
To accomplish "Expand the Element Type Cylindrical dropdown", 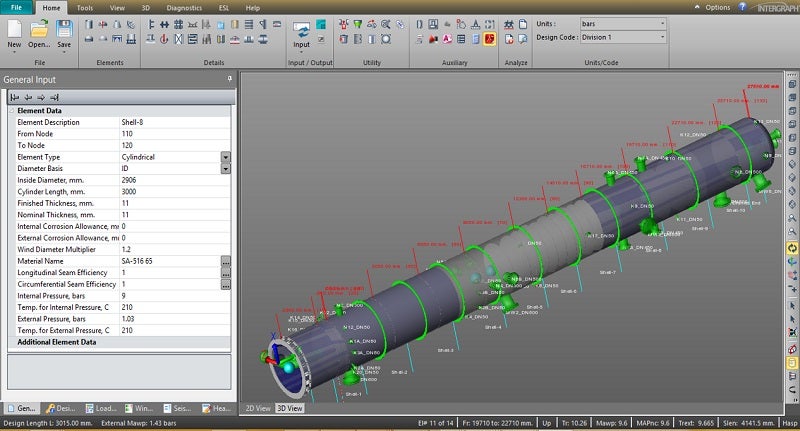I will click(x=226, y=157).
